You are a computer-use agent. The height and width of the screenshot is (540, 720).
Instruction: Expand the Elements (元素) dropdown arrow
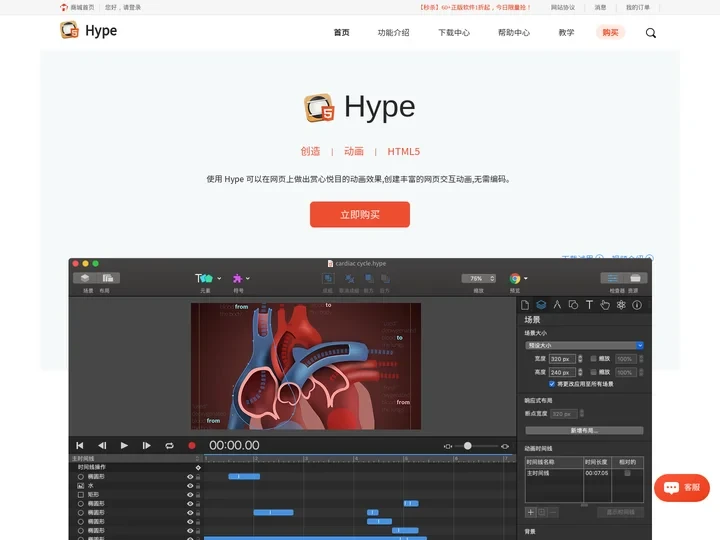tap(219, 278)
